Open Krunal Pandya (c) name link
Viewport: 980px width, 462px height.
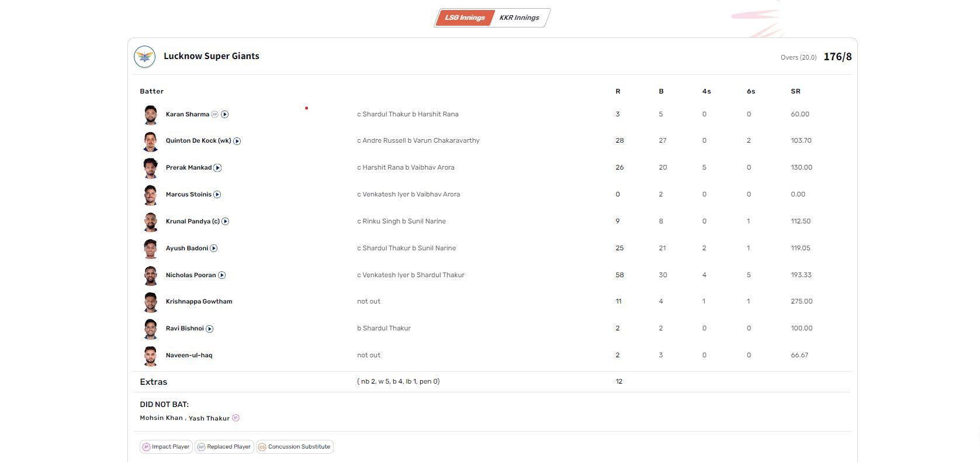pyautogui.click(x=193, y=222)
